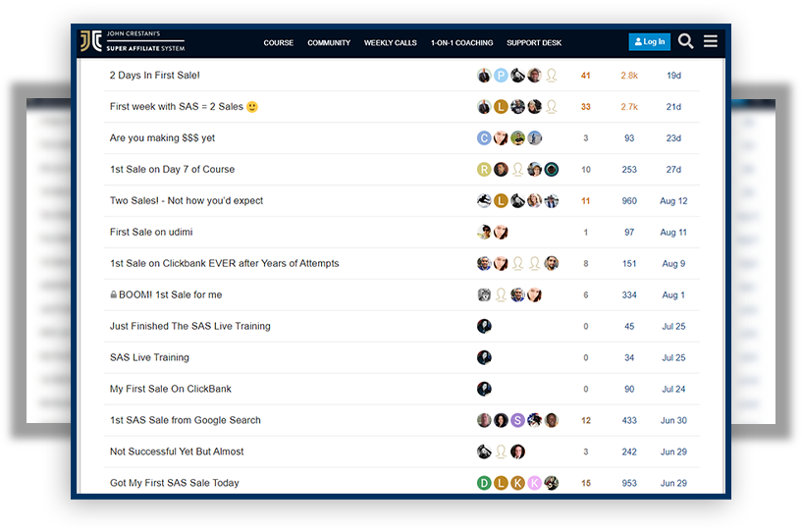Viewport: 802px width, 532px height.
Task: Click lock icon beside 'BOOM! 1st Sale for me'
Action: click(114, 294)
